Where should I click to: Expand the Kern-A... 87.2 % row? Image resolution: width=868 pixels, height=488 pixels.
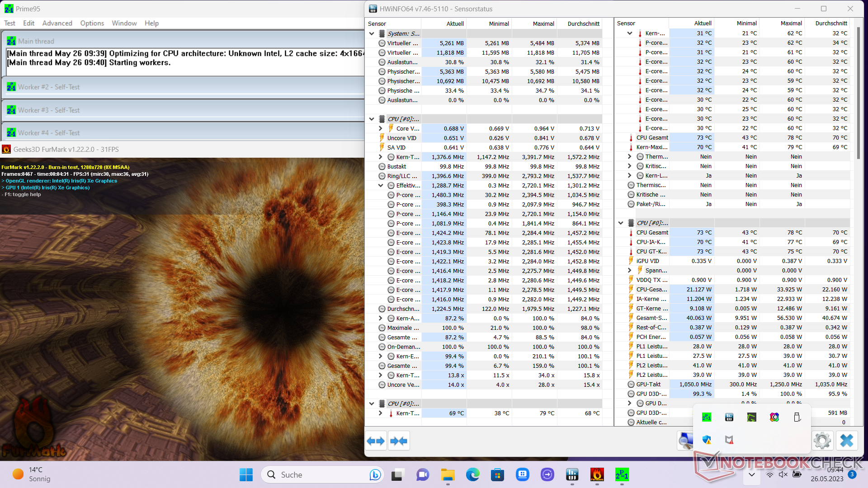point(381,318)
